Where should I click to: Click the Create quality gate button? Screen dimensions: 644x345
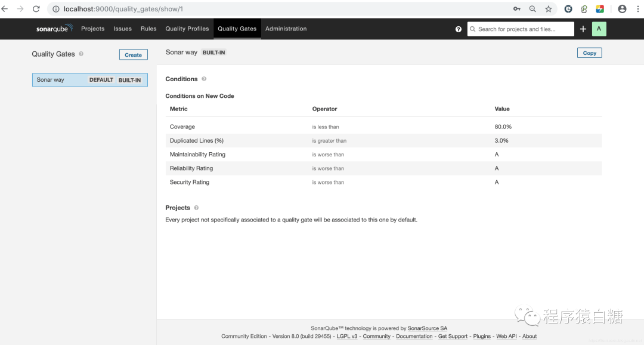(134, 55)
